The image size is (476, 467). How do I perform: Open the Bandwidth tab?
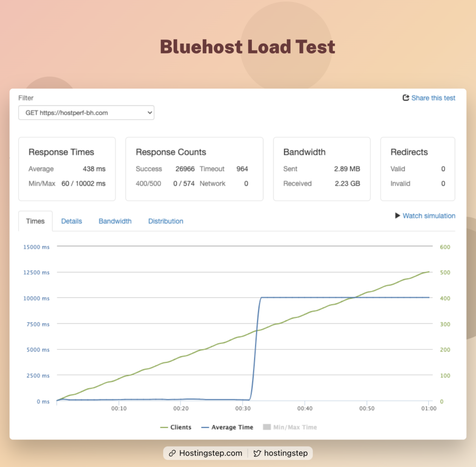coord(115,221)
